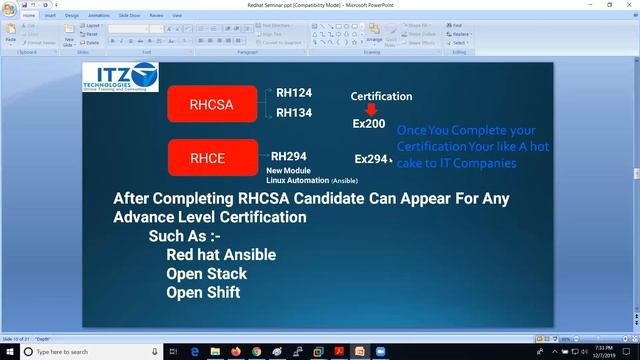
Task: Launch Firefox from the taskbar
Action: [236, 351]
